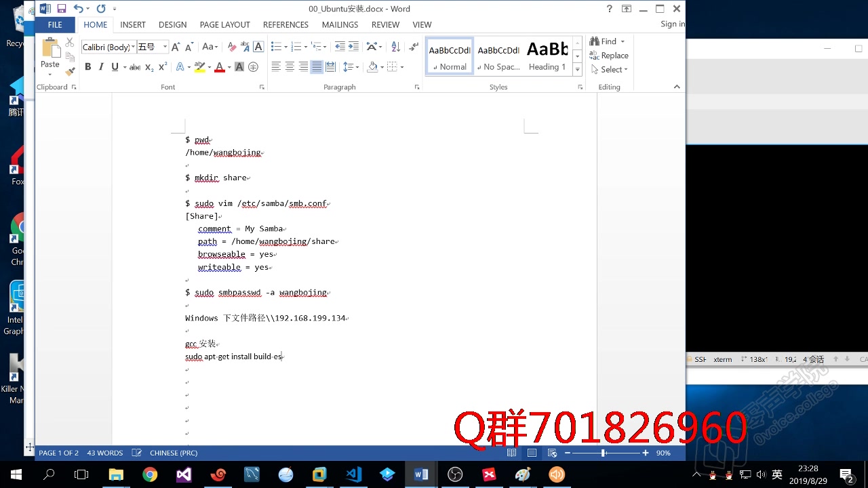The image size is (868, 488).
Task: Toggle bold formatting
Action: [x=88, y=66]
